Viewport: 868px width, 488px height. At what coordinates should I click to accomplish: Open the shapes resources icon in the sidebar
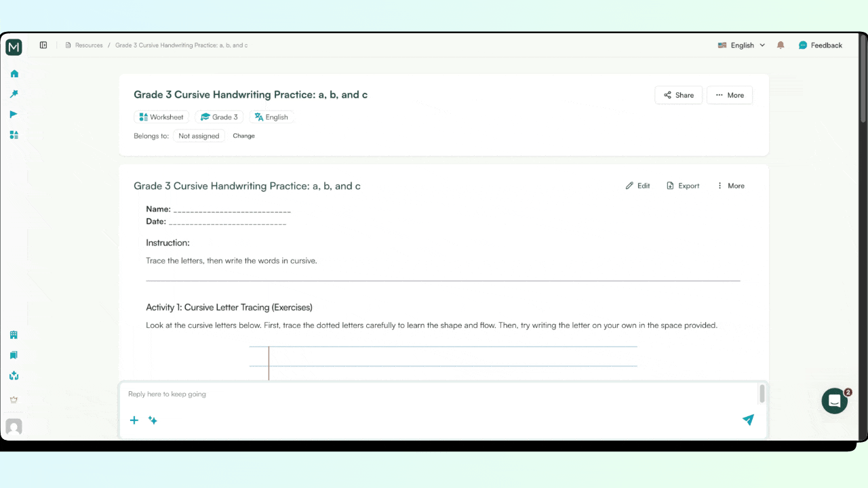click(x=14, y=135)
